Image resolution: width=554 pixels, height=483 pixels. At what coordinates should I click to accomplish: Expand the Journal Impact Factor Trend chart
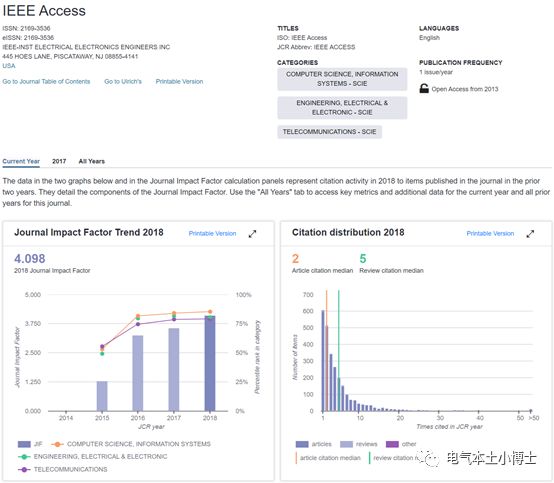point(252,234)
